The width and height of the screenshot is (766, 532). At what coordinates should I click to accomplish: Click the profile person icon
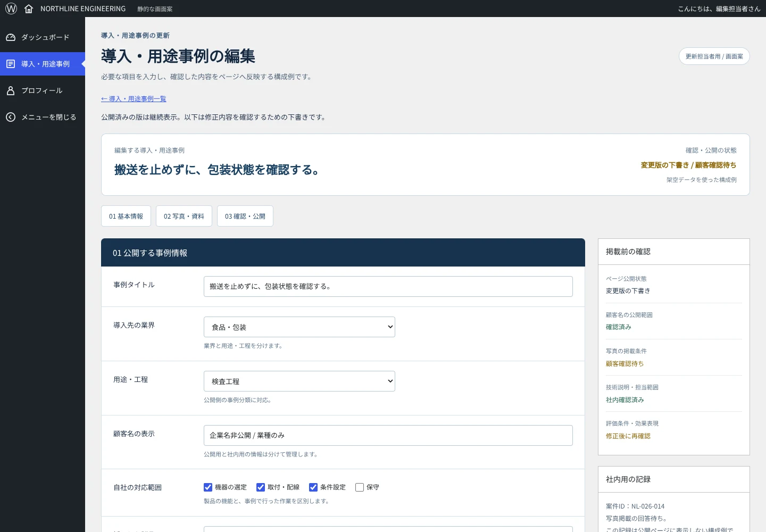[x=11, y=90]
